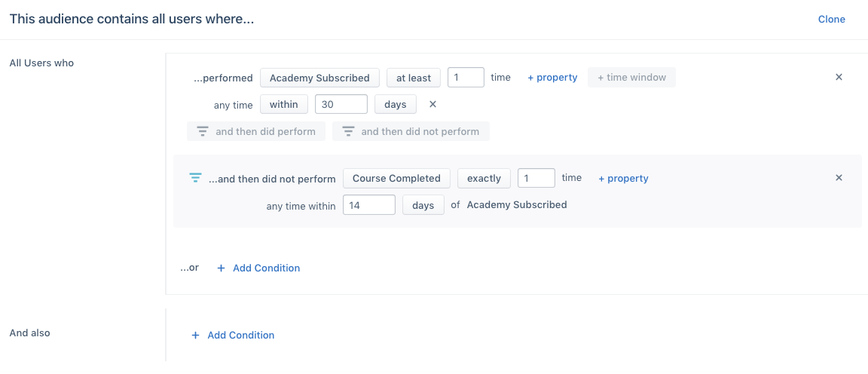Screen dimensions: 868x374
Task: Add a property to Course Completed
Action: click(x=623, y=179)
